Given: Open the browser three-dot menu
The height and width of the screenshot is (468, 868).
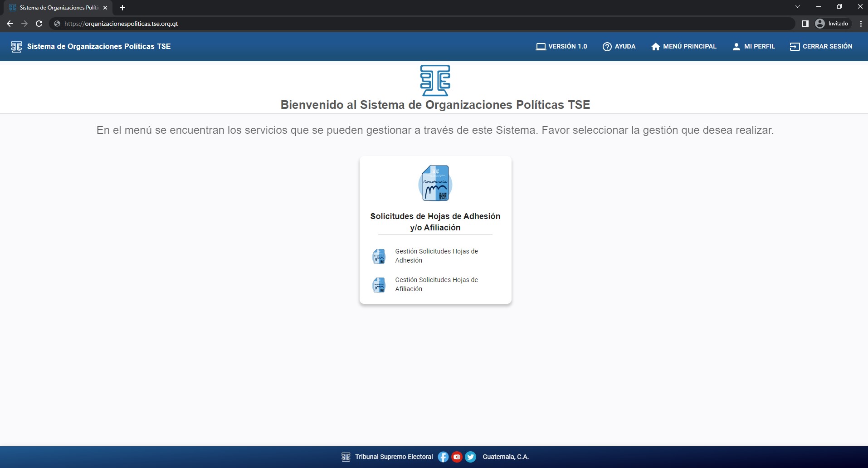Looking at the screenshot, I should click(861, 24).
